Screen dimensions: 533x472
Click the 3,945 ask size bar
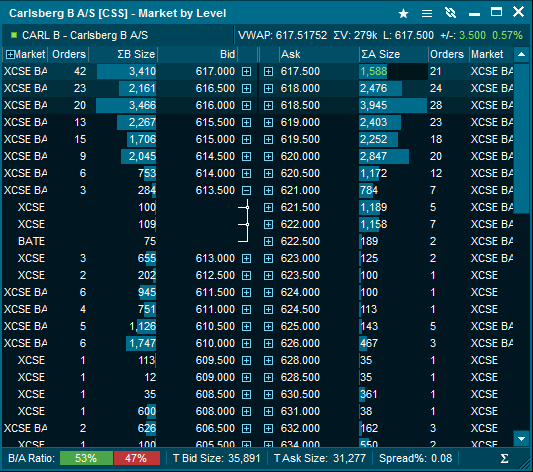[393, 105]
